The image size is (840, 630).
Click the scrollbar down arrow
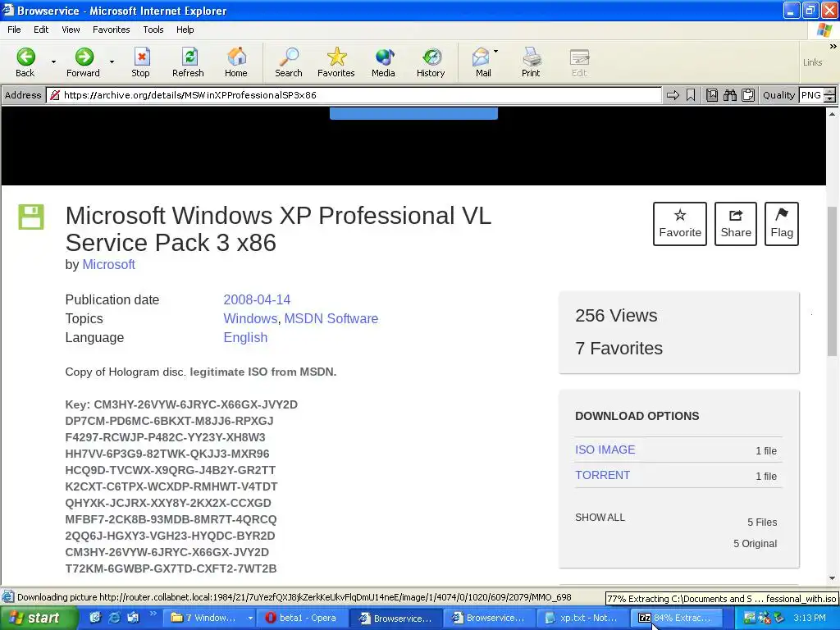832,578
